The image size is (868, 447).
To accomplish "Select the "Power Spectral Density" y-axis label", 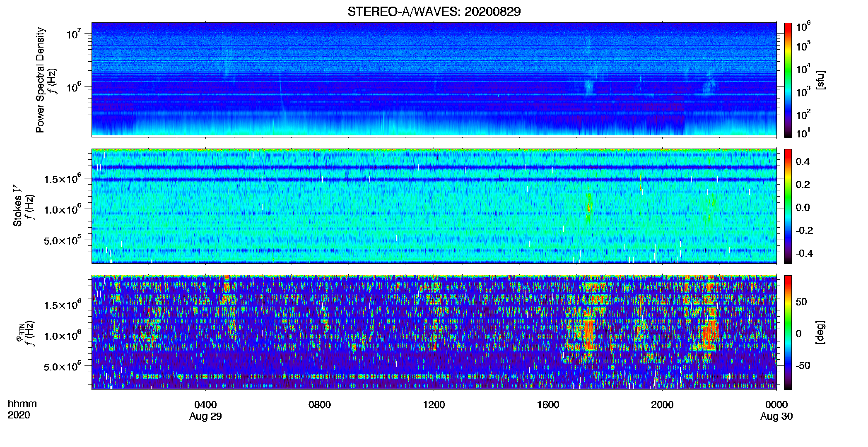I will click(40, 80).
